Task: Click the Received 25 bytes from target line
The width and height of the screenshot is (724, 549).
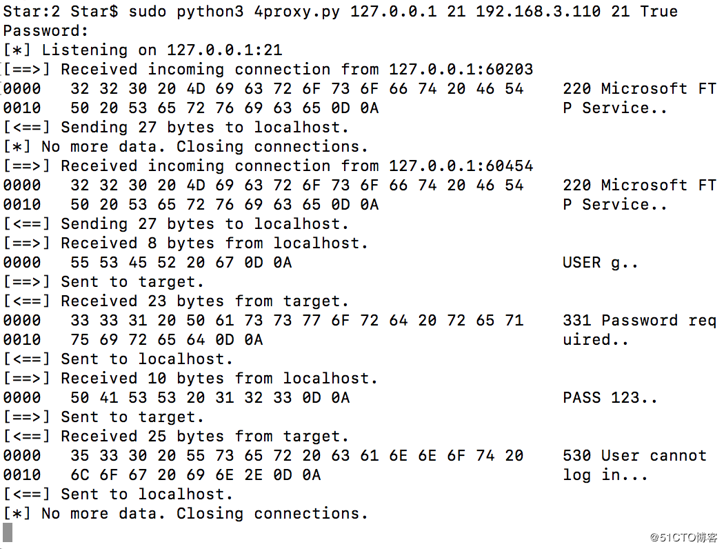Action: tap(176, 436)
